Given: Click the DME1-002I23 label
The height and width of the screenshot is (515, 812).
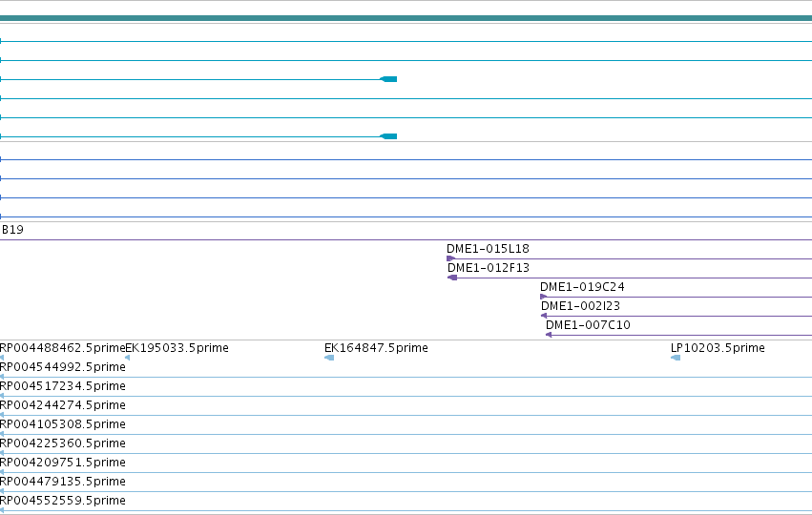Looking at the screenshot, I should point(580,306).
